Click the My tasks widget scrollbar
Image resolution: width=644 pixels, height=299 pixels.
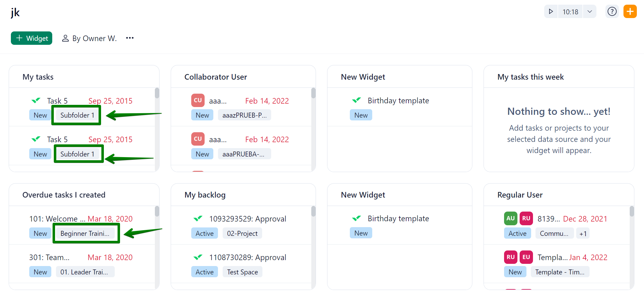(x=157, y=93)
